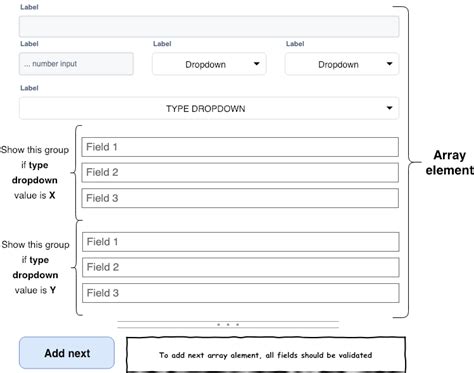474x373 pixels.
Task: Click the Label above TYPE DROPDOWN
Action: (x=29, y=88)
